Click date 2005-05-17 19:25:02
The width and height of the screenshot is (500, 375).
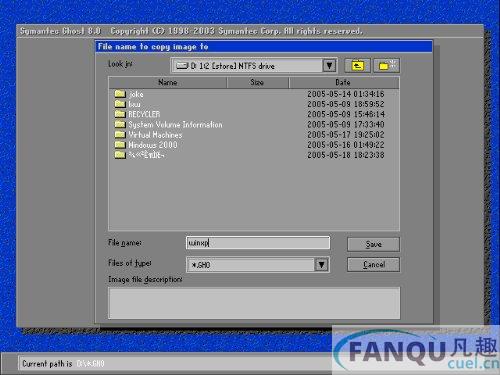(x=346, y=135)
